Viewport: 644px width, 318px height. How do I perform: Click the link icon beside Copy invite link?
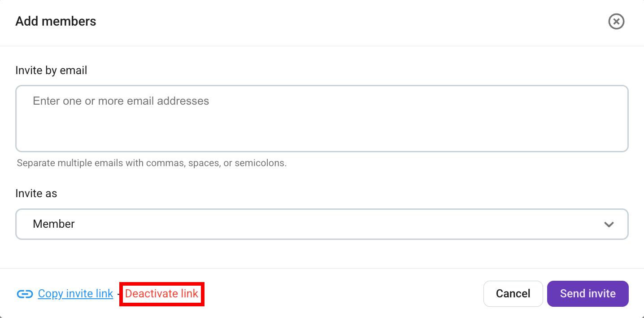click(25, 294)
